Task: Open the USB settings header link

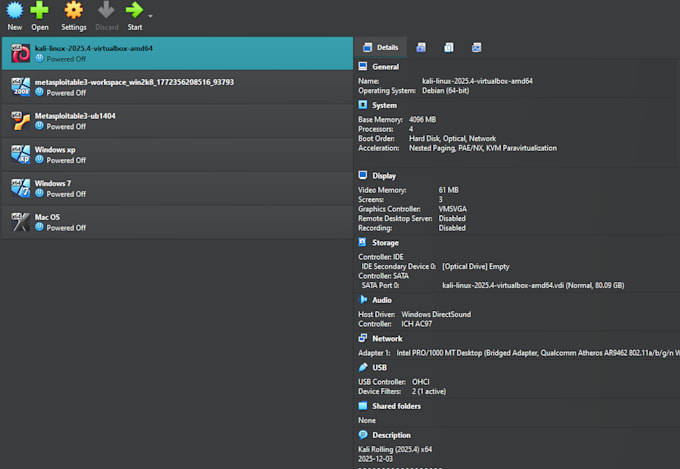Action: pos(379,367)
